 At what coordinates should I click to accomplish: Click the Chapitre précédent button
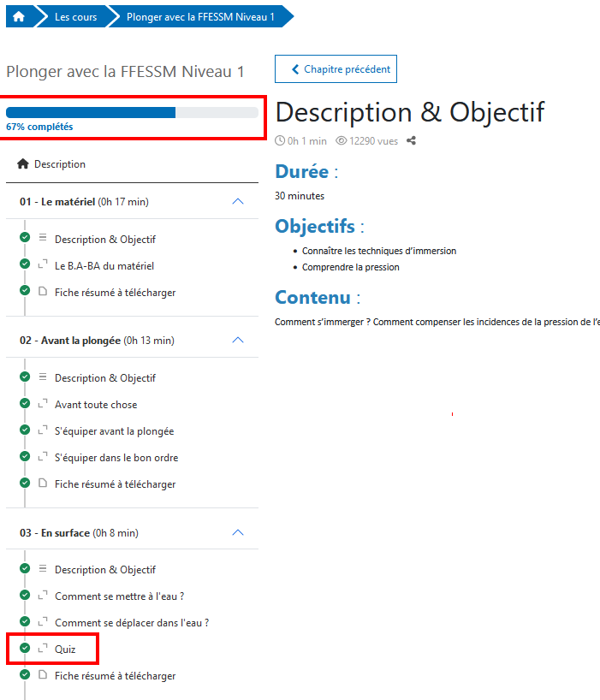pos(336,68)
